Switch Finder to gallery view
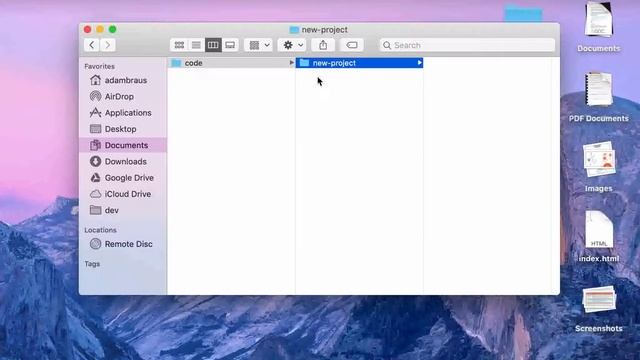The height and width of the screenshot is (360, 640). (230, 45)
